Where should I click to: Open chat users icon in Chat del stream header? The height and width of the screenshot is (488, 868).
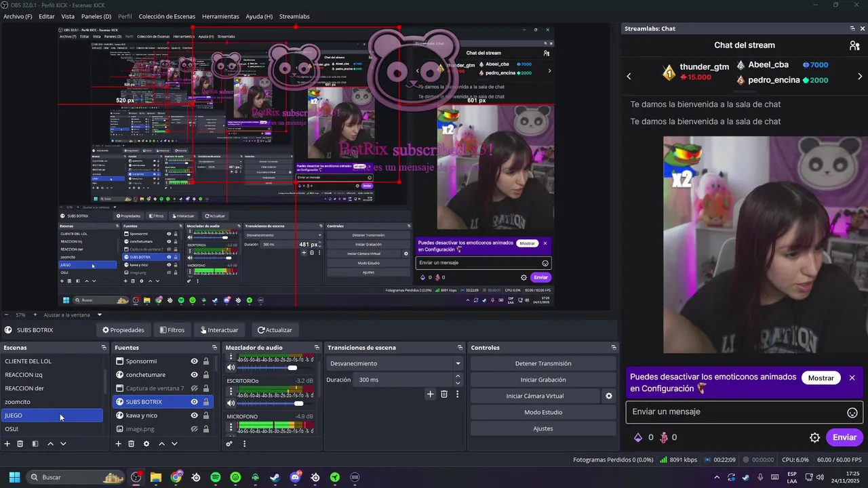pyautogui.click(x=854, y=45)
